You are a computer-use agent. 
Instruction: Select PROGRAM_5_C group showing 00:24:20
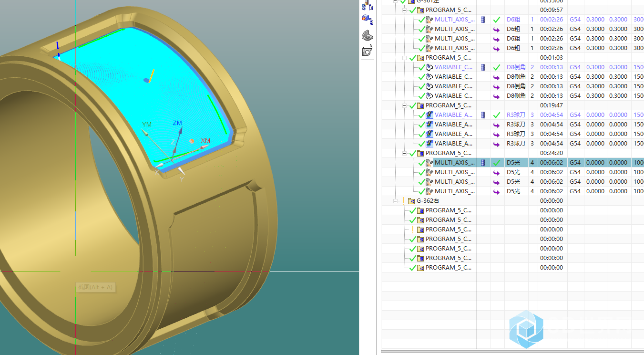pyautogui.click(x=449, y=153)
